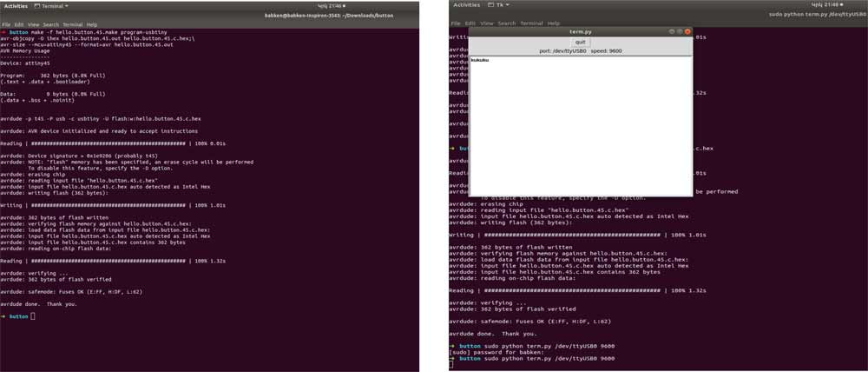Click the 'AVR device initialized and ready' line
This screenshot has width=868, height=372.
[x=99, y=131]
